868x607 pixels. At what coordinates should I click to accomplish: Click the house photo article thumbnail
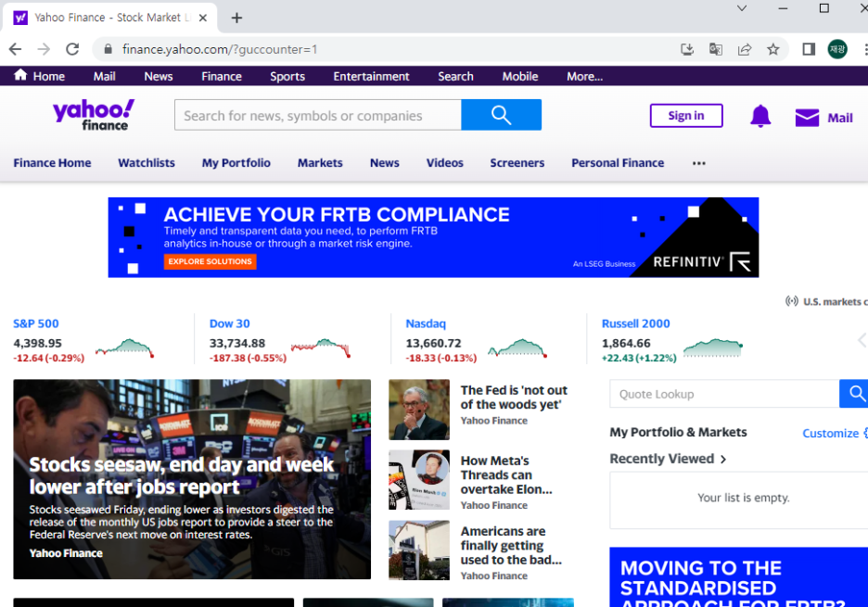[x=419, y=550]
